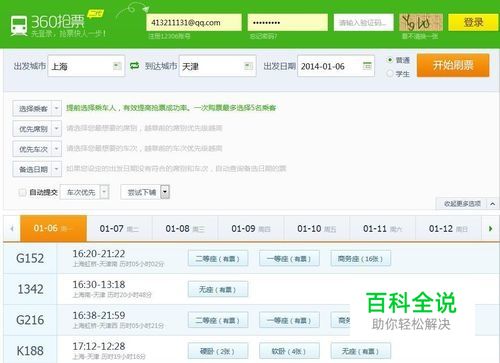Go to next dates with right arrow
This screenshot has height=363, width=500.
coord(490,229)
